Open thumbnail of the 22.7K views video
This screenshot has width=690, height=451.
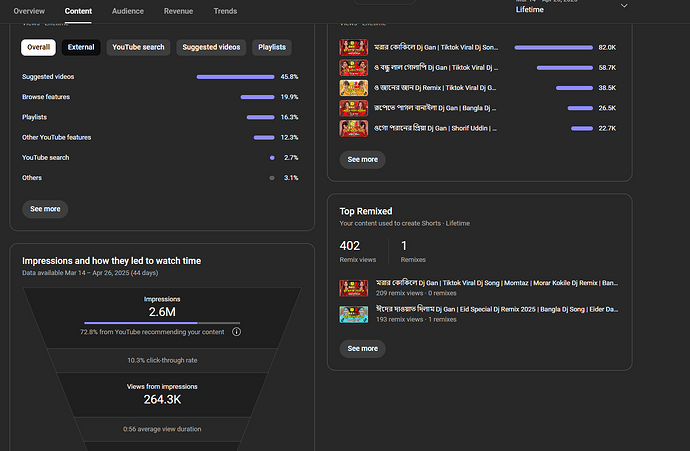pos(353,128)
